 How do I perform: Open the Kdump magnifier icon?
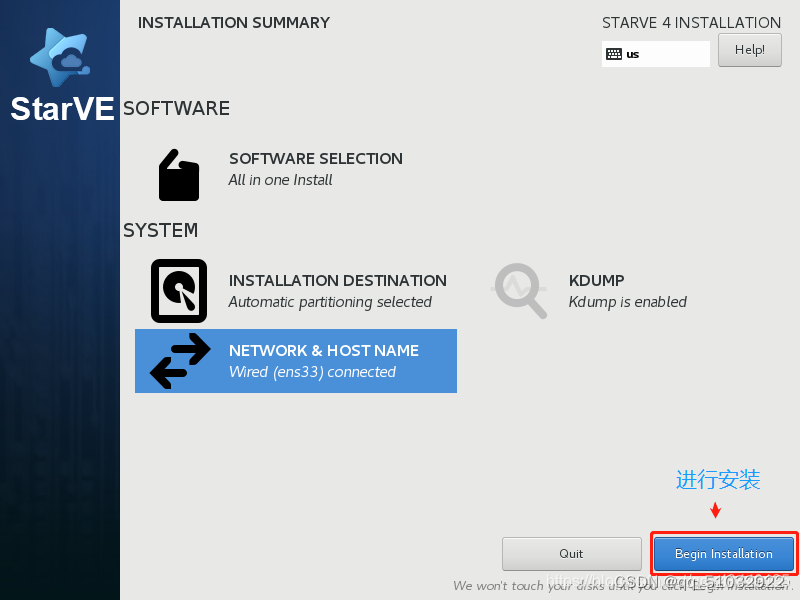click(519, 291)
